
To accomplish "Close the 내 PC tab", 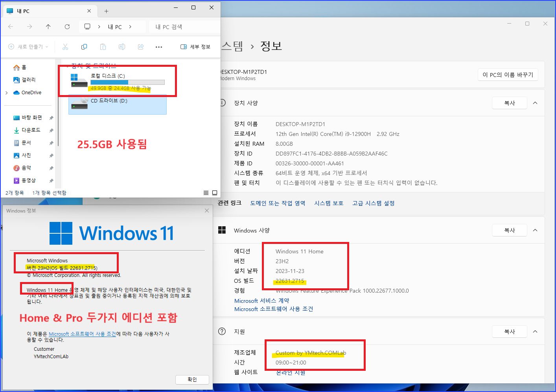I will pos(89,11).
